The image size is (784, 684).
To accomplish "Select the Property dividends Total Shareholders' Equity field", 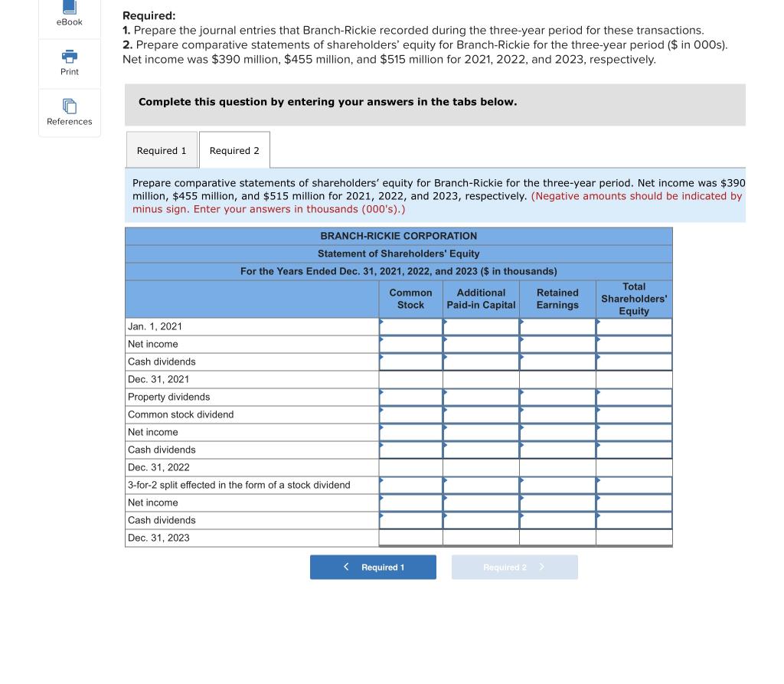I will (x=634, y=396).
